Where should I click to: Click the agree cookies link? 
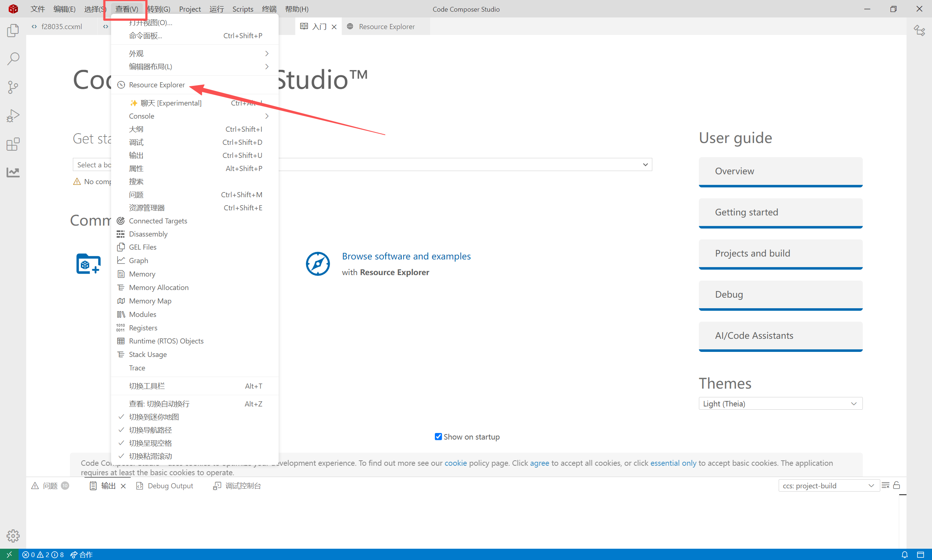539,463
